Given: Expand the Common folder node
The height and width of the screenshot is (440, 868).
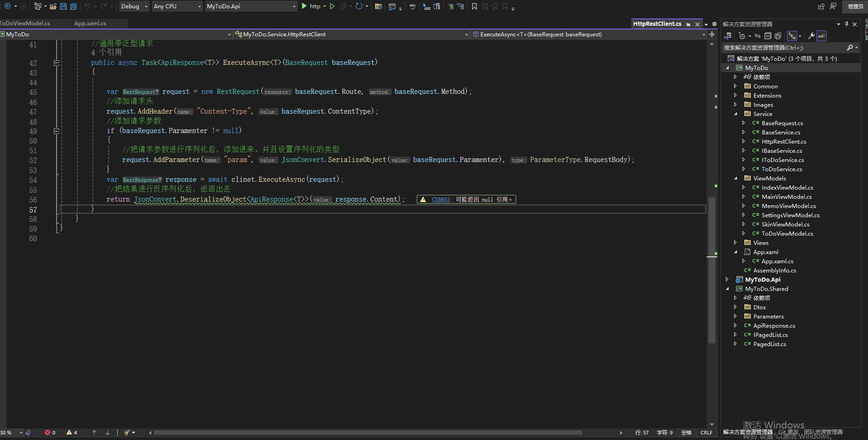Looking at the screenshot, I should [x=735, y=86].
